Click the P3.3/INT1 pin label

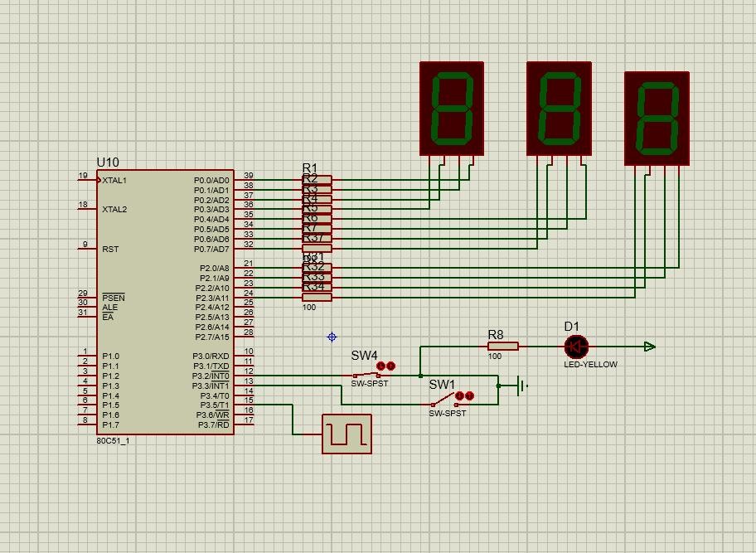pos(211,386)
